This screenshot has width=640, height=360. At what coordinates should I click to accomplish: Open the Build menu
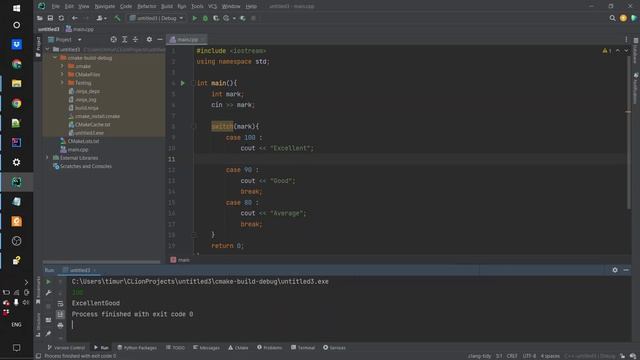(167, 7)
